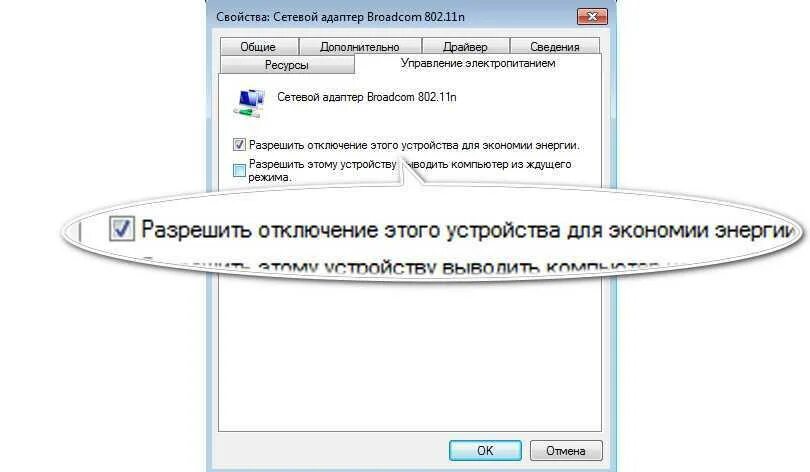Viewport: 810px width, 472px height.
Task: Confirm changes with the OK button
Action: pyautogui.click(x=485, y=450)
